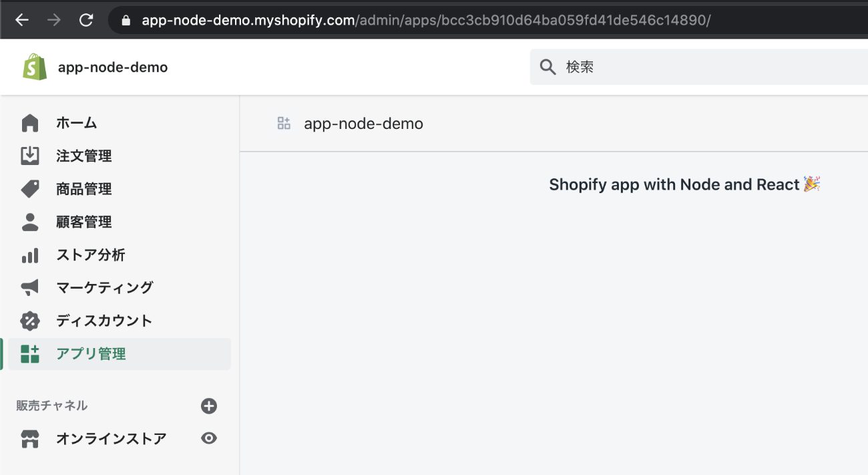Click the orders inbox icon
This screenshot has width=868, height=475.
coord(30,156)
